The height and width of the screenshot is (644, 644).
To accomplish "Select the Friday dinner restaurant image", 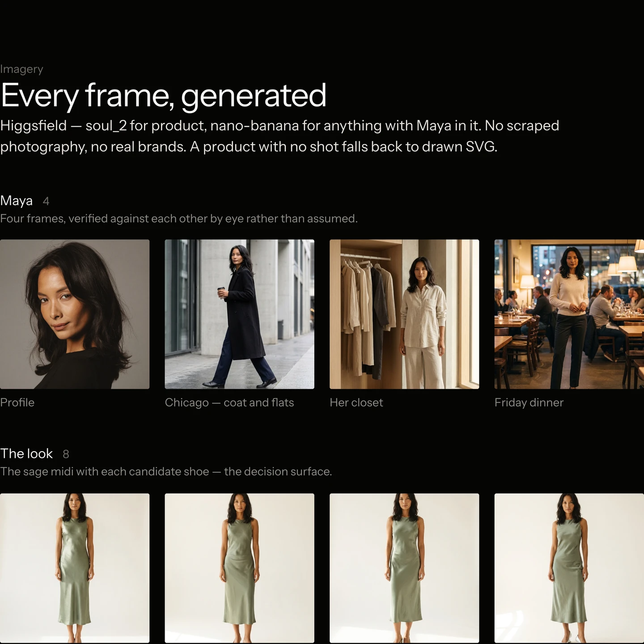I will pos(569,314).
